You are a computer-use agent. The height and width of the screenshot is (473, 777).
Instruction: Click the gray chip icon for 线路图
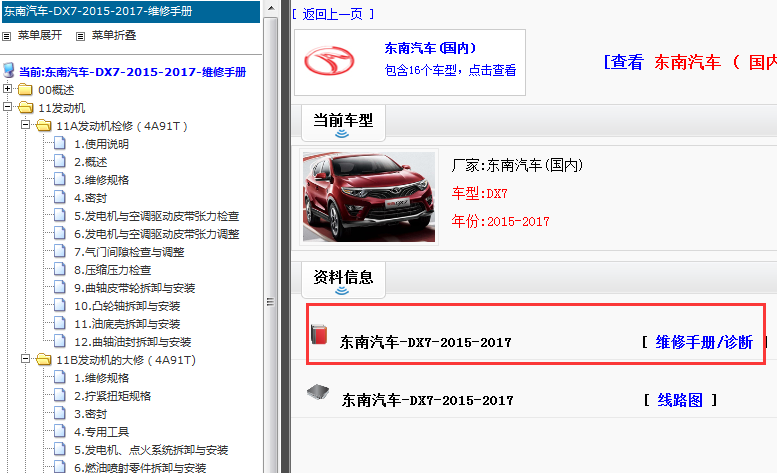point(318,392)
